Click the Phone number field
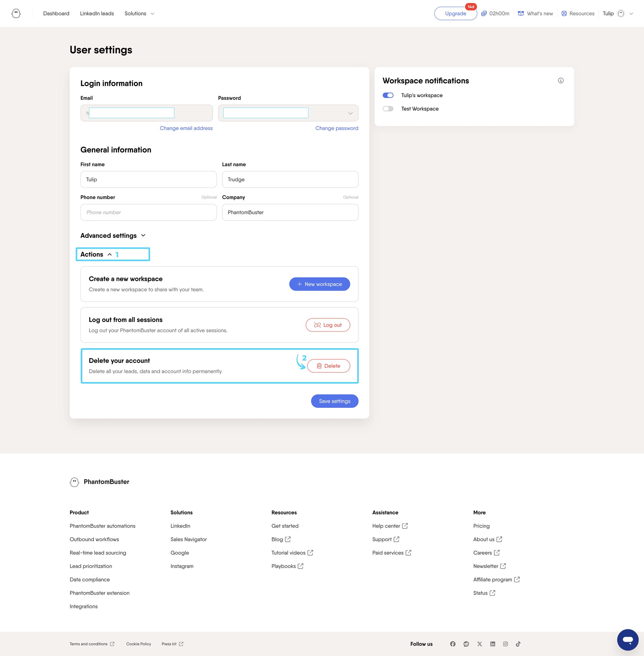 point(149,212)
